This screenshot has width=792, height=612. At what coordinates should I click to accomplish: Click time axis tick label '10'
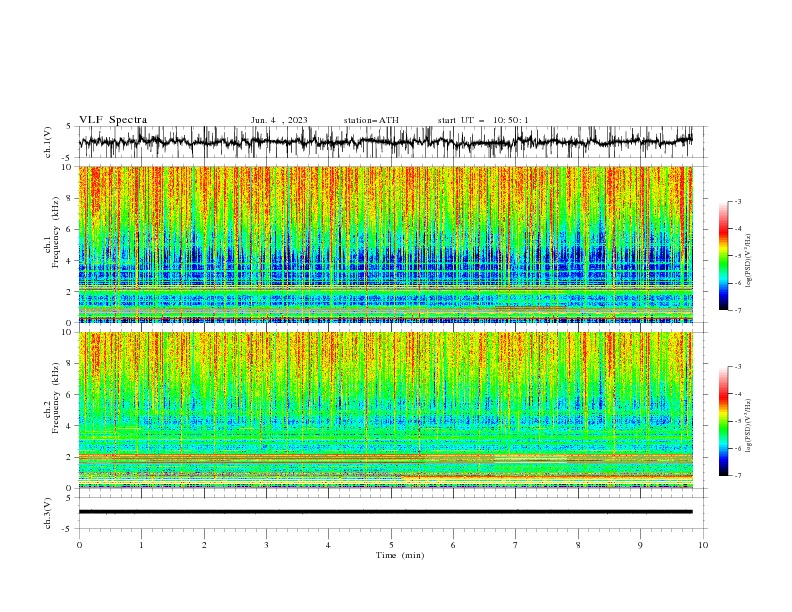coord(703,545)
